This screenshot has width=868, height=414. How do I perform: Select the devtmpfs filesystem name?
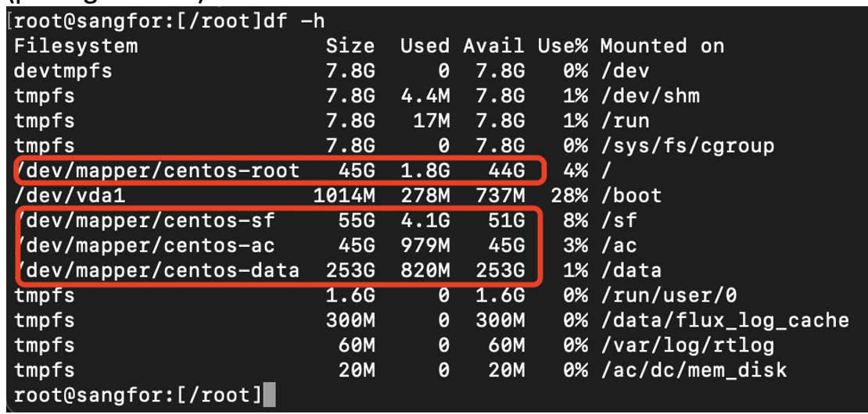coord(63,71)
